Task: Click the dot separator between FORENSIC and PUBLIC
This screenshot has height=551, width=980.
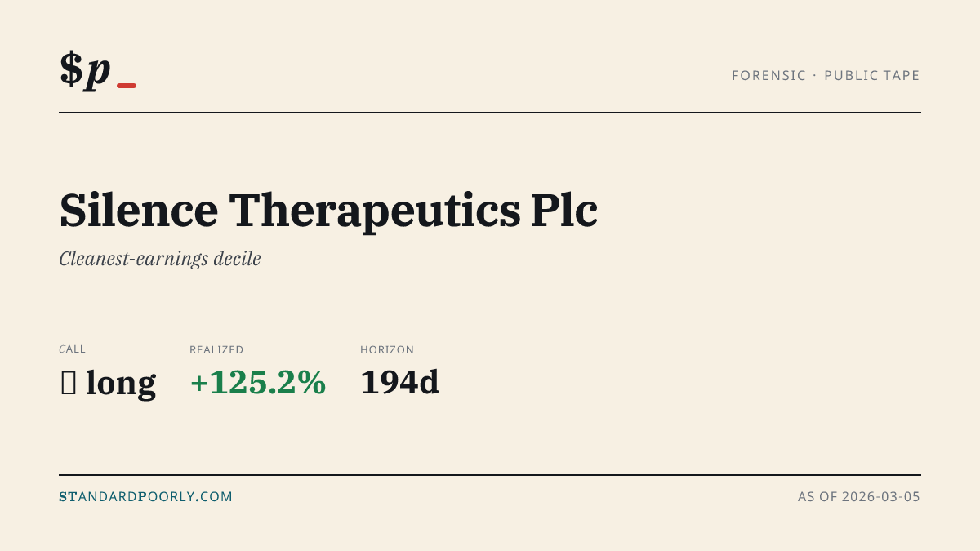Action: tap(815, 76)
